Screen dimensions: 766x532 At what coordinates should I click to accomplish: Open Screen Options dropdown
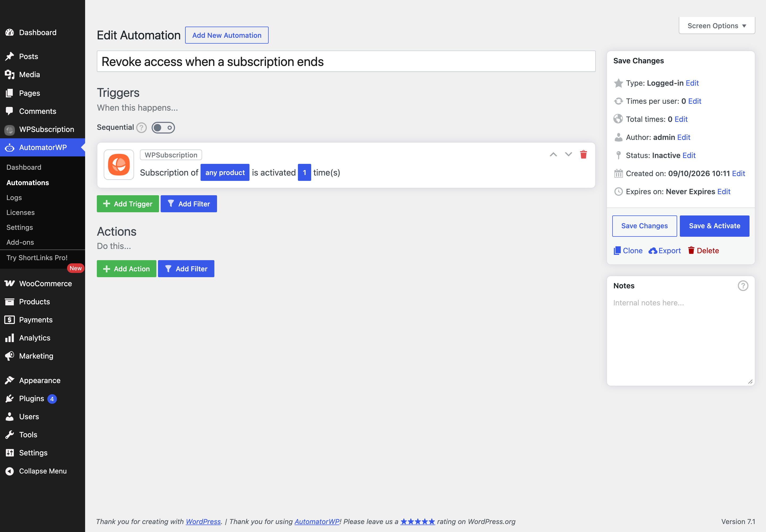(x=717, y=26)
